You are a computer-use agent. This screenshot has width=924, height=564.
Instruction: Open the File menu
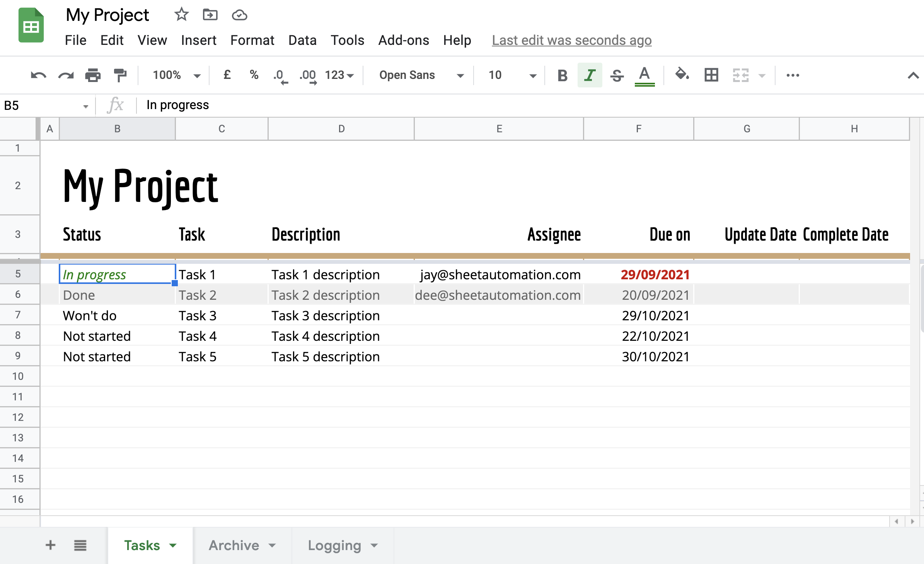75,40
